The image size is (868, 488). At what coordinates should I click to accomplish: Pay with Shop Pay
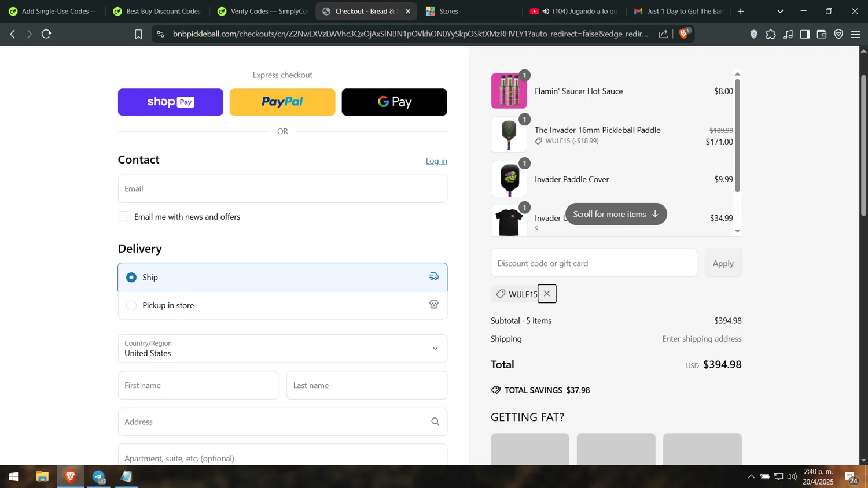pyautogui.click(x=171, y=102)
